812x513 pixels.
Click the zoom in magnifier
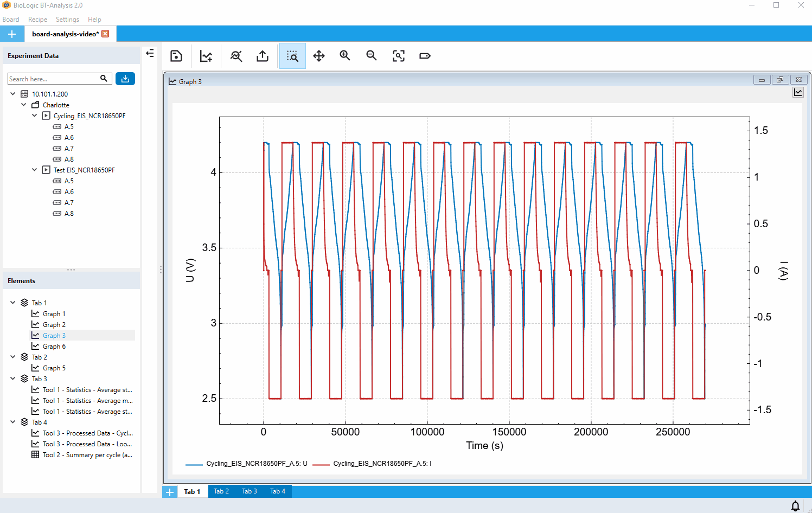(x=345, y=56)
